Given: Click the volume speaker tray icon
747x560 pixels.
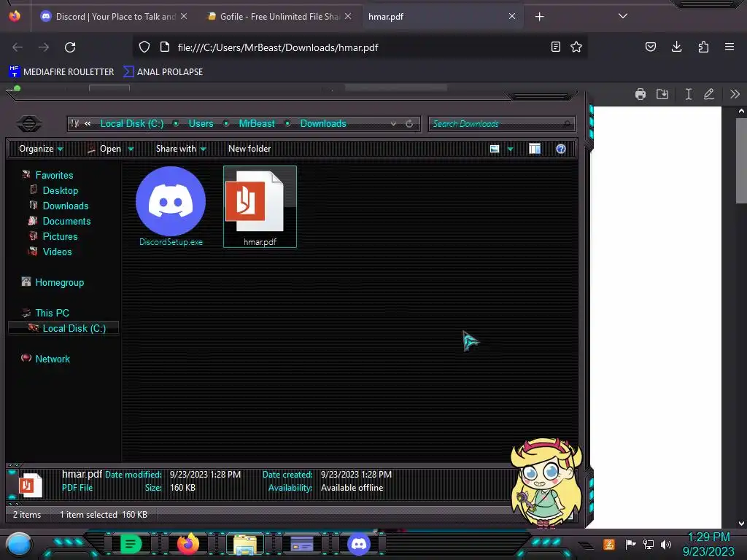Looking at the screenshot, I should 665,544.
